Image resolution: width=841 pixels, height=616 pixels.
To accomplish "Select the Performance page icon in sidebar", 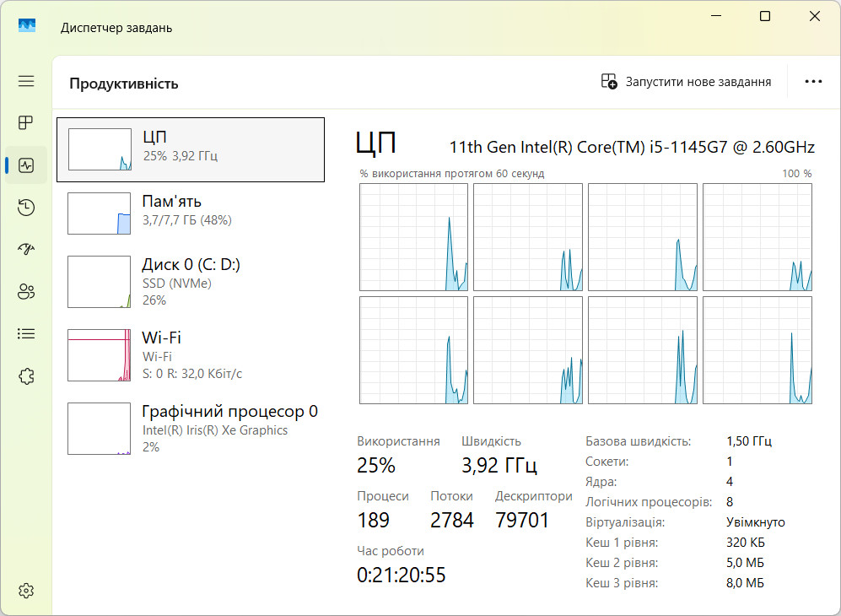I will point(26,165).
